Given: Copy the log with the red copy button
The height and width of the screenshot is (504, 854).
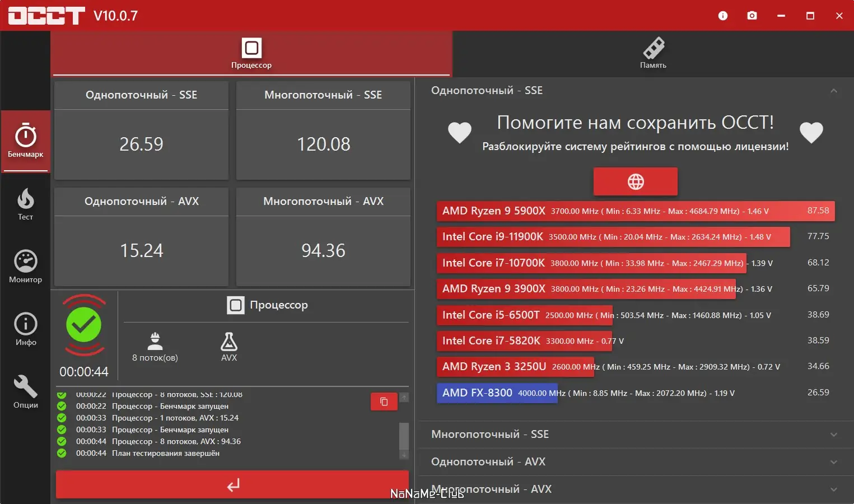Looking at the screenshot, I should [384, 402].
